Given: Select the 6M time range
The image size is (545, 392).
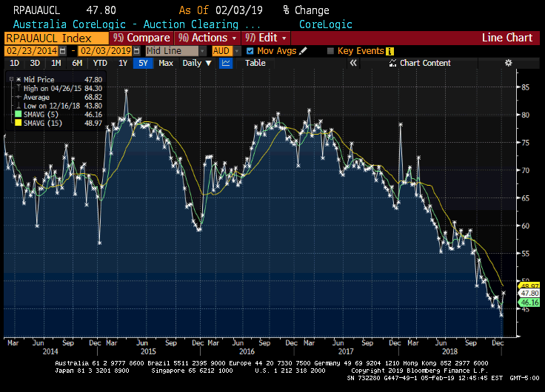Looking at the screenshot, I should click(x=77, y=63).
